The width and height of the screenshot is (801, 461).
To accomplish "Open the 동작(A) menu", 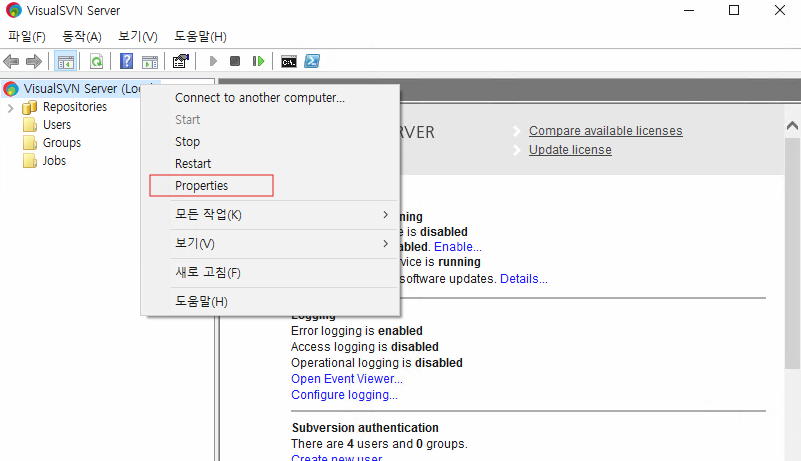I will coord(82,36).
